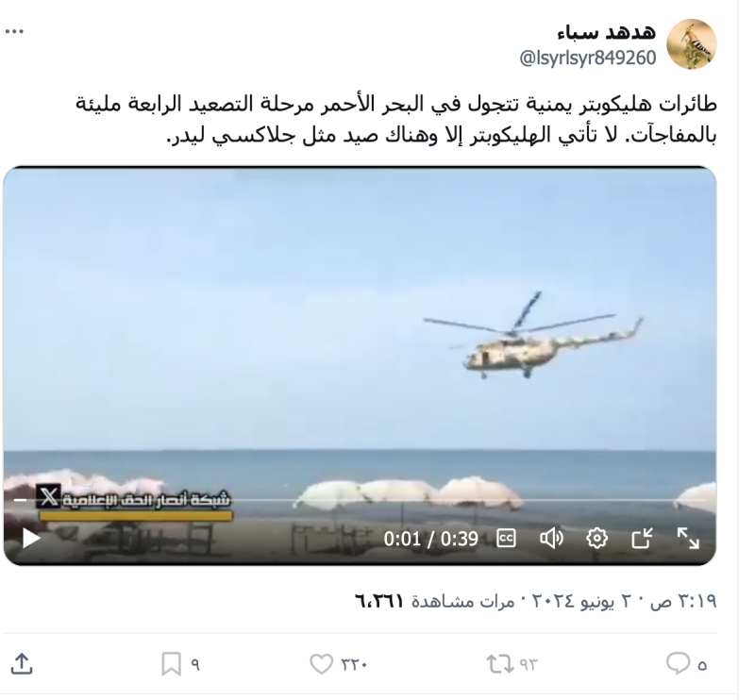Click the reply speech bubble icon
Viewport: 755px width, 700px height.
(678, 663)
